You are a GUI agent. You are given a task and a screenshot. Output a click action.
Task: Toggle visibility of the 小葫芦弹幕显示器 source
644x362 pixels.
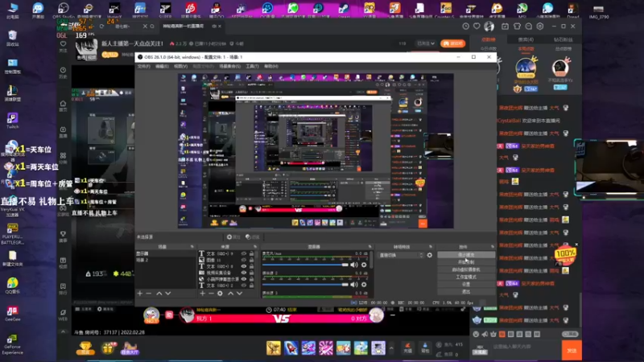click(x=244, y=278)
